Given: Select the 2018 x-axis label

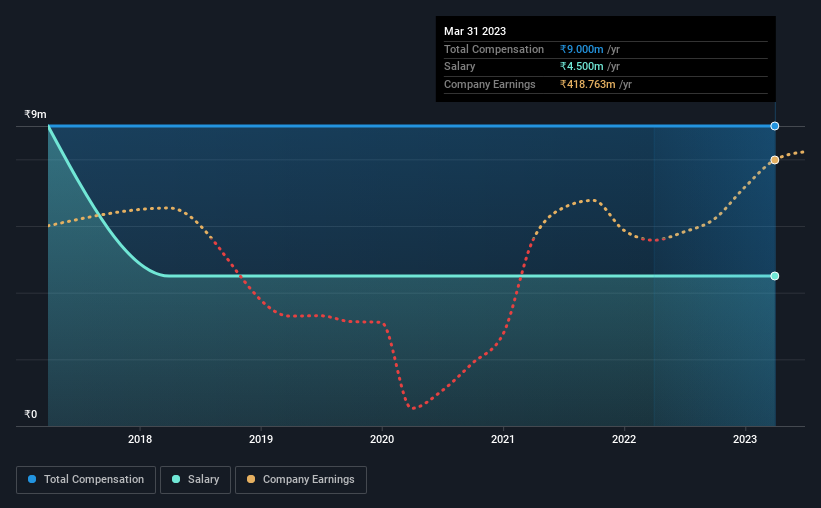Looking at the screenshot, I should [x=140, y=439].
